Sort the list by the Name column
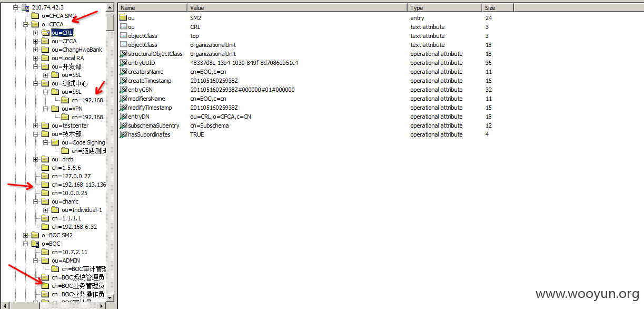Screen dimensions: 644x309 click(153, 8)
